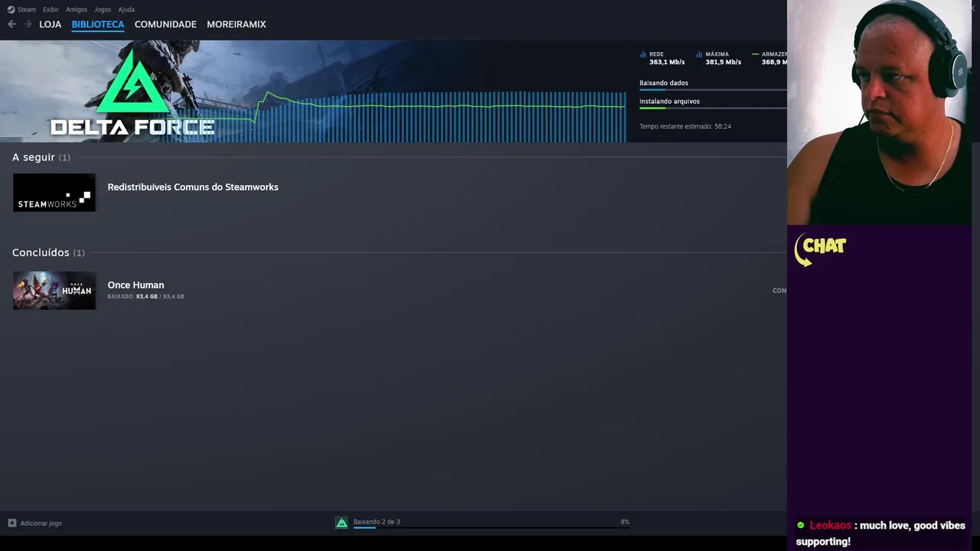Click the green badge beside Leokaos
The width and height of the screenshot is (980, 551).
tap(801, 525)
